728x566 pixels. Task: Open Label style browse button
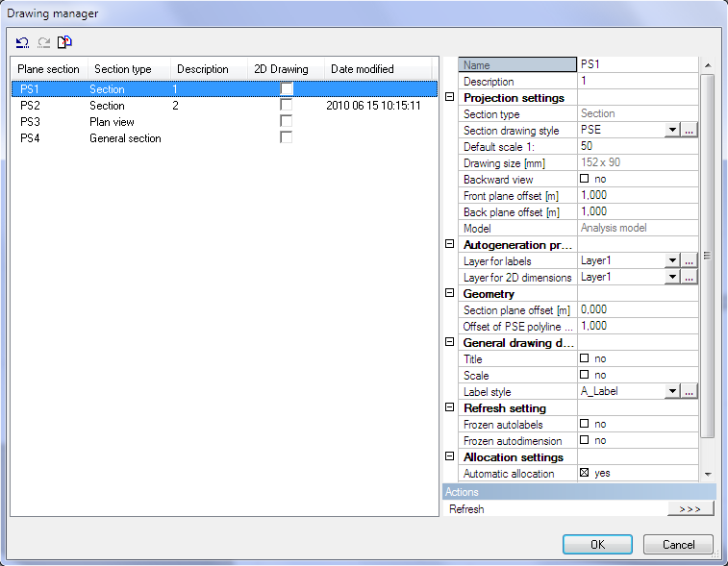click(x=690, y=391)
